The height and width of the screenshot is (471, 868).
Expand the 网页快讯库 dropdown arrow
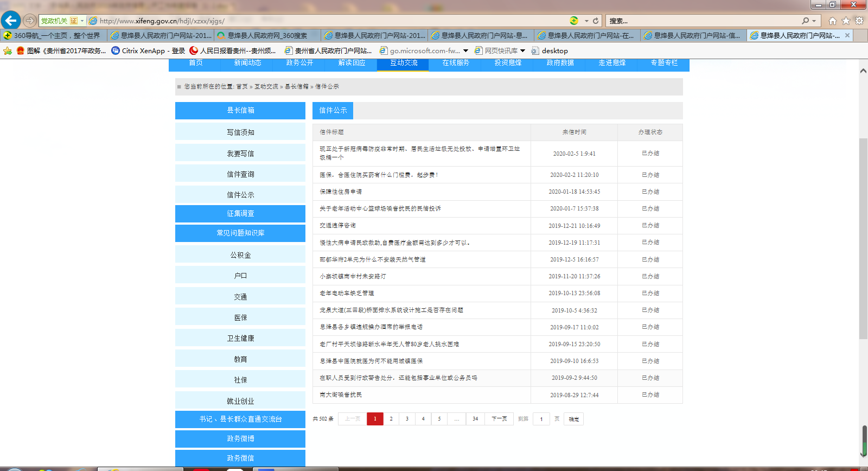coord(523,50)
